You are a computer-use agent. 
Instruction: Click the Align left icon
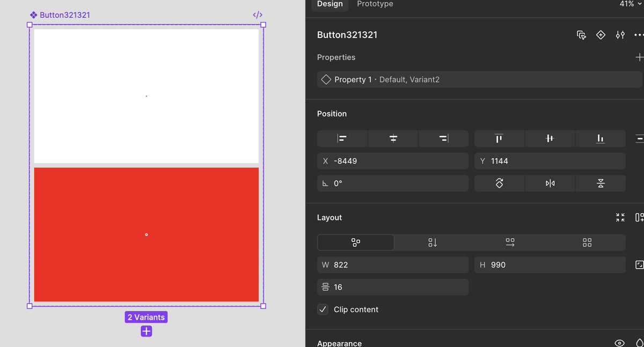coord(342,138)
